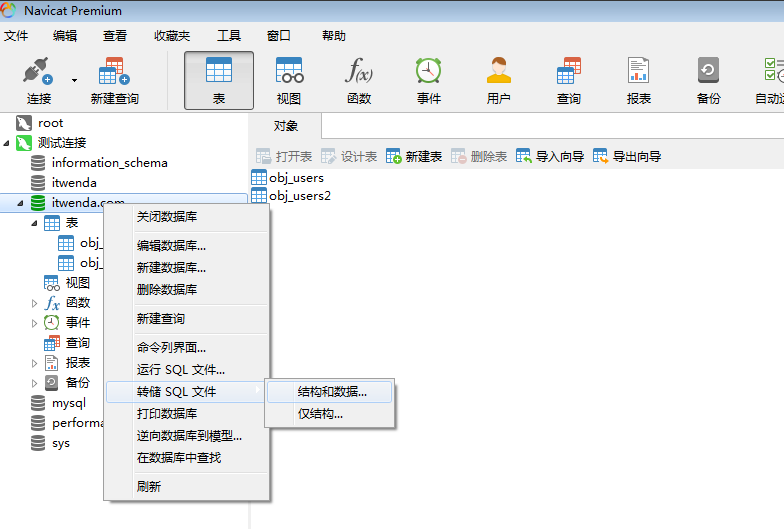Open 新建查询 (New Query) from toolbar
The image size is (784, 529).
pyautogui.click(x=114, y=80)
